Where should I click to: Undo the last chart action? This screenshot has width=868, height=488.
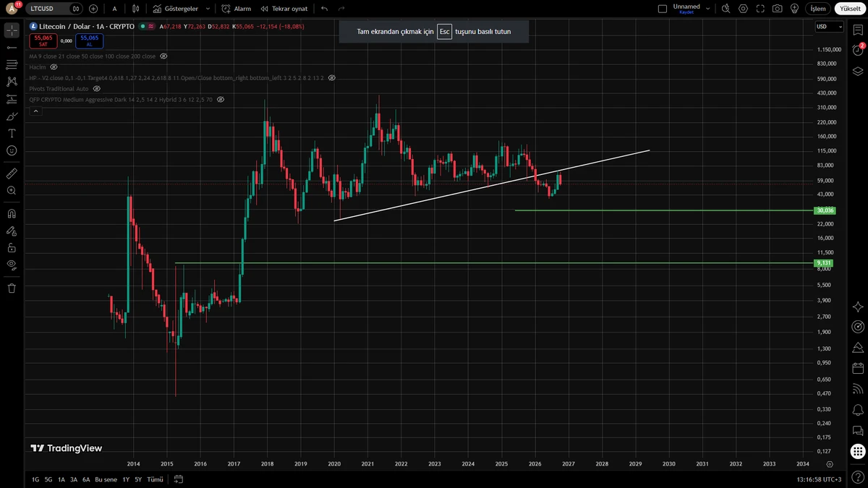(x=324, y=9)
